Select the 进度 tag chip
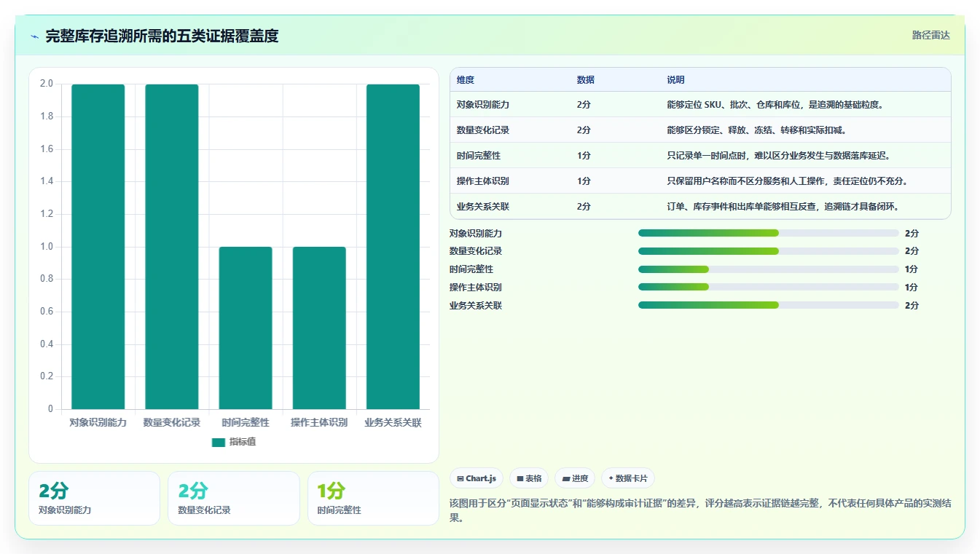This screenshot has width=980, height=554. pyautogui.click(x=575, y=478)
